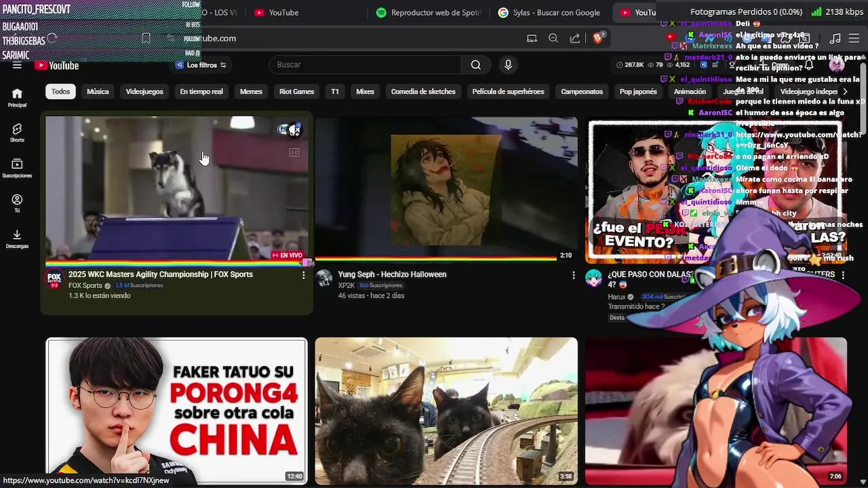The height and width of the screenshot is (488, 868).
Task: Select the Videojuegos chip
Action: (144, 91)
